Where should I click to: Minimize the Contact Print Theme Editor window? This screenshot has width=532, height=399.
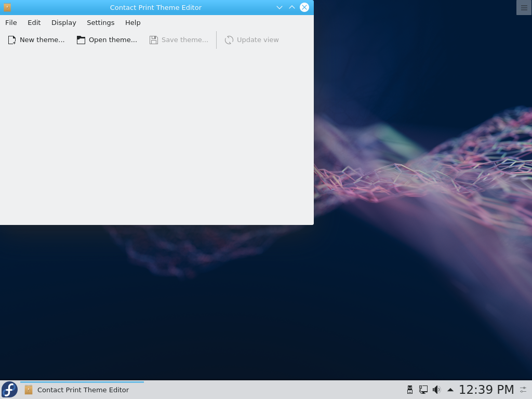[x=279, y=7]
